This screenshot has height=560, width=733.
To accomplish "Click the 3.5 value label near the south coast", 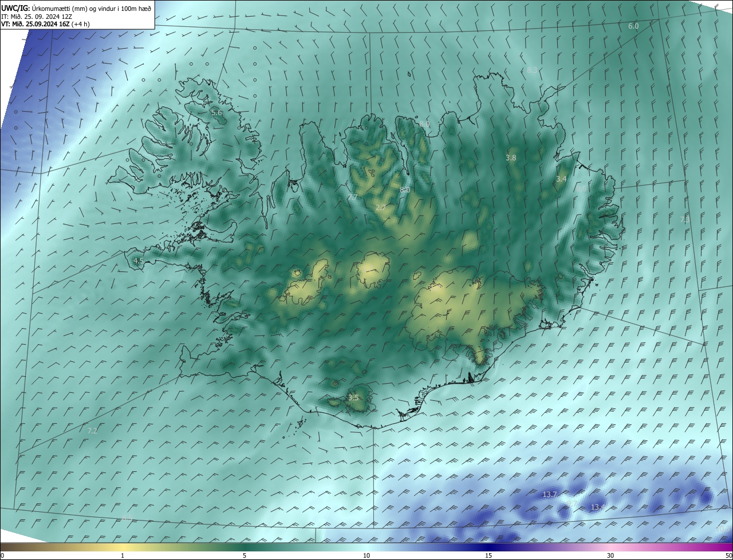I will pyautogui.click(x=353, y=397).
